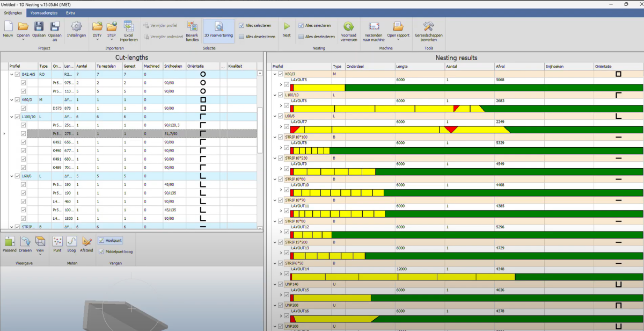
Task: Sort by the Snijhoeken column in Cut-lengths
Action: [174, 66]
